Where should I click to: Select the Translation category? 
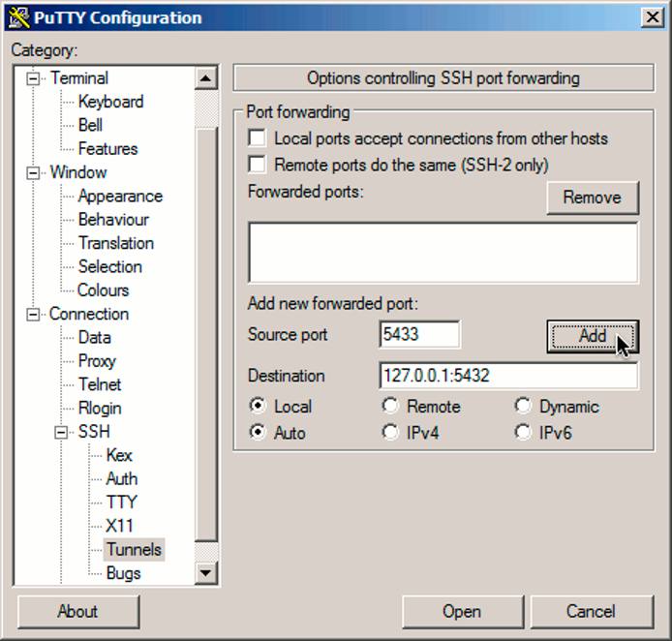pyautogui.click(x=116, y=243)
